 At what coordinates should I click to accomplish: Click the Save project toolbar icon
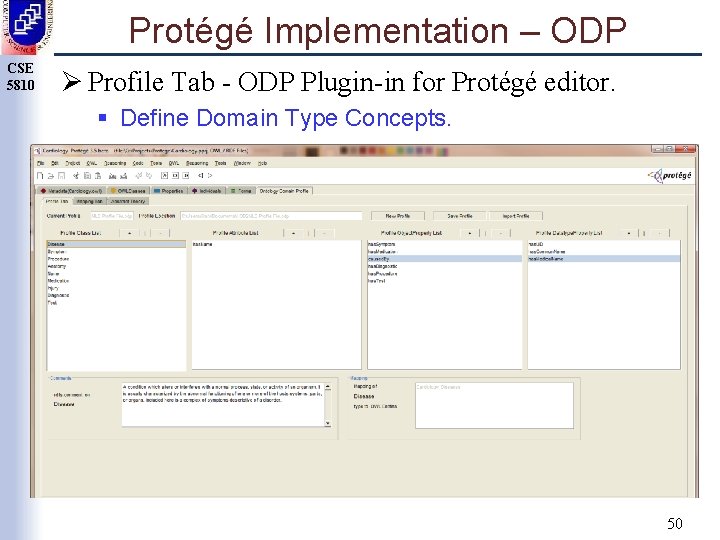pyautogui.click(x=62, y=175)
